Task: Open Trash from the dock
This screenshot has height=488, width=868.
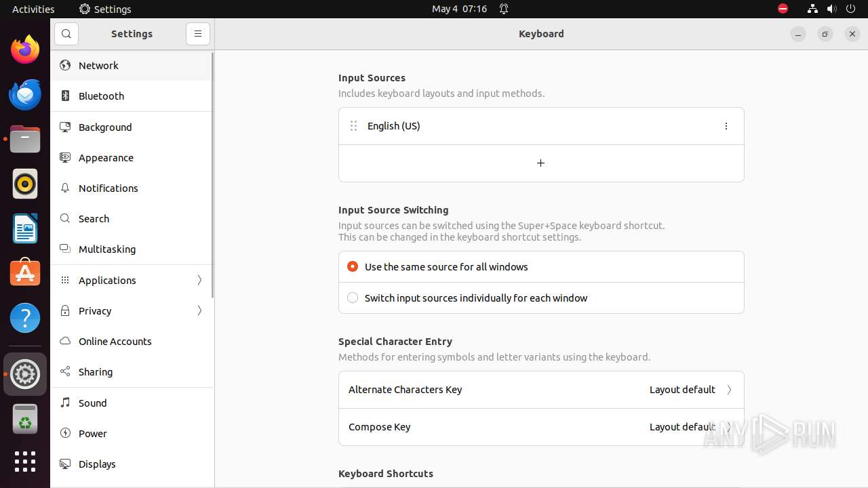Action: 25,419
